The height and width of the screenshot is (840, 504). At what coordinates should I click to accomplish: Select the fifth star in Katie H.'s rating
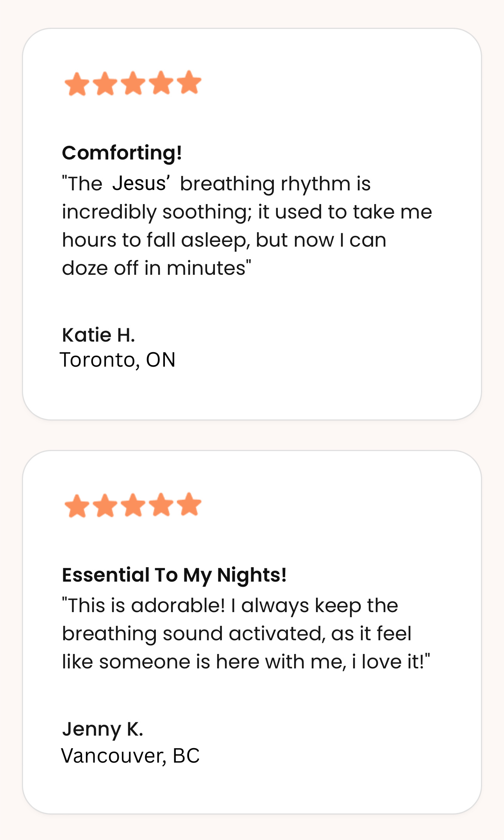[x=189, y=82]
